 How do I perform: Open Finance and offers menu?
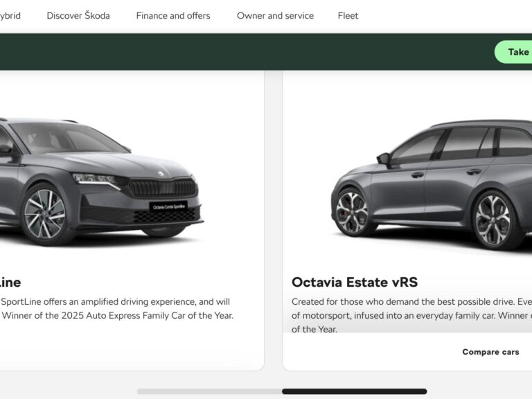[x=173, y=16]
